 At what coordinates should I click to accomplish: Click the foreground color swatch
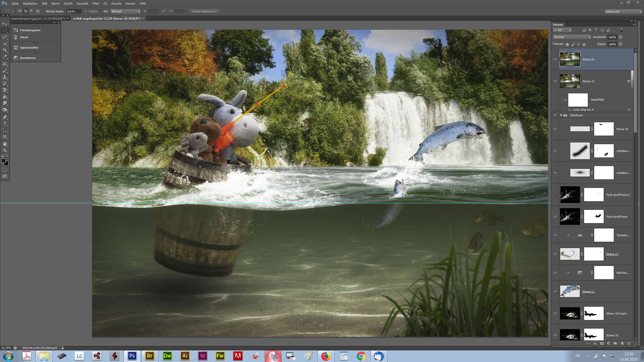pyautogui.click(x=3, y=161)
